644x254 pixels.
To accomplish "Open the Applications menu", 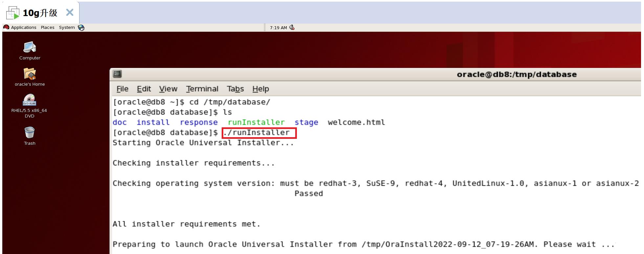I will pos(24,27).
